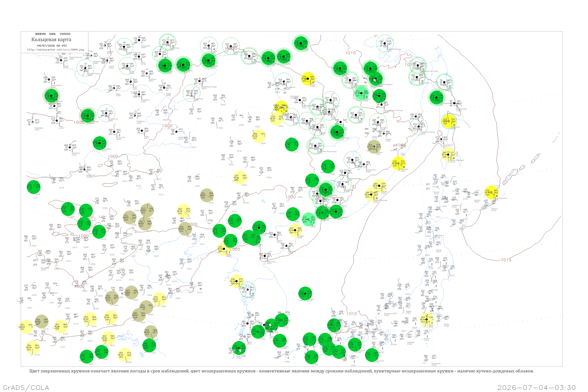Click station label "Новоселенгинск"
Viewport: 588px width, 392px height.
pos(76,57)
